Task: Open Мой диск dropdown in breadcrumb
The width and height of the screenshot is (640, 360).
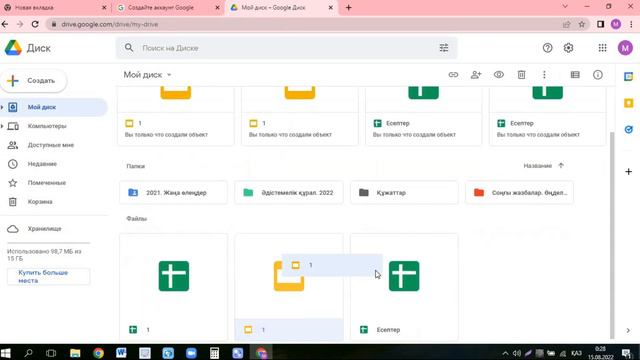Action: coord(147,75)
